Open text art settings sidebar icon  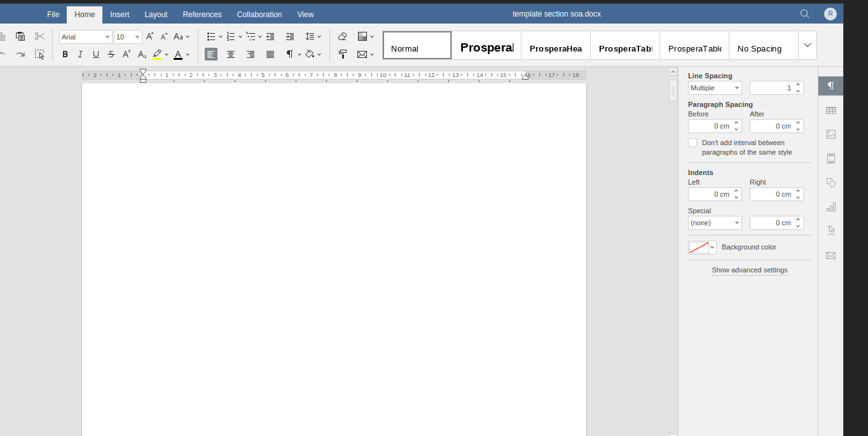point(830,231)
